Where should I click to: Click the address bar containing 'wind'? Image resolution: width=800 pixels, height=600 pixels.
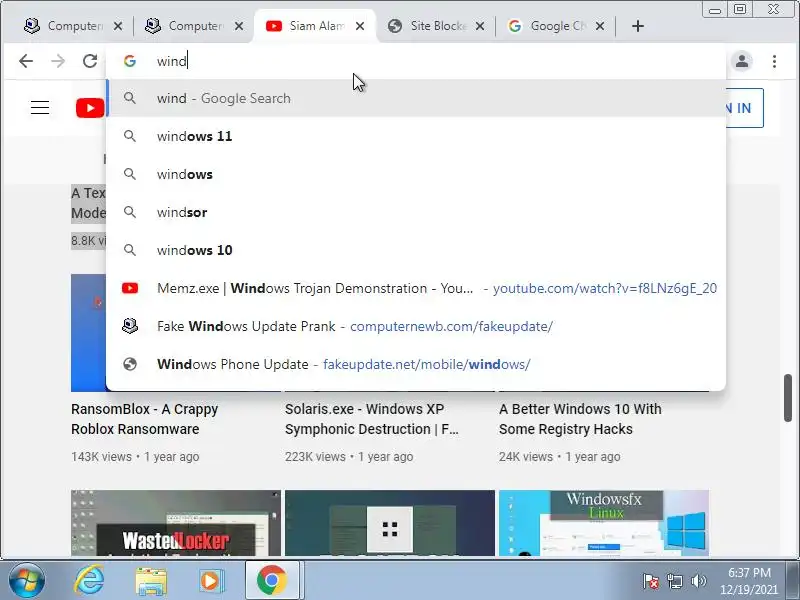[x=416, y=61]
